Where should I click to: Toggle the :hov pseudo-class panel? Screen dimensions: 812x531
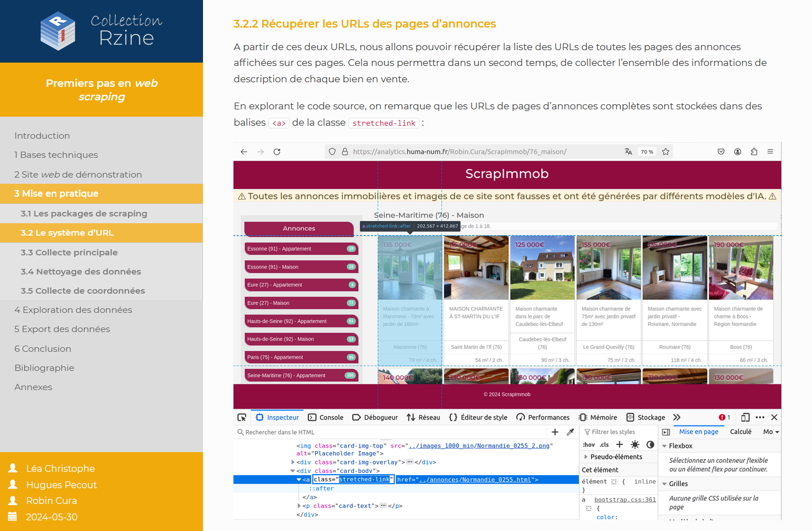point(589,445)
